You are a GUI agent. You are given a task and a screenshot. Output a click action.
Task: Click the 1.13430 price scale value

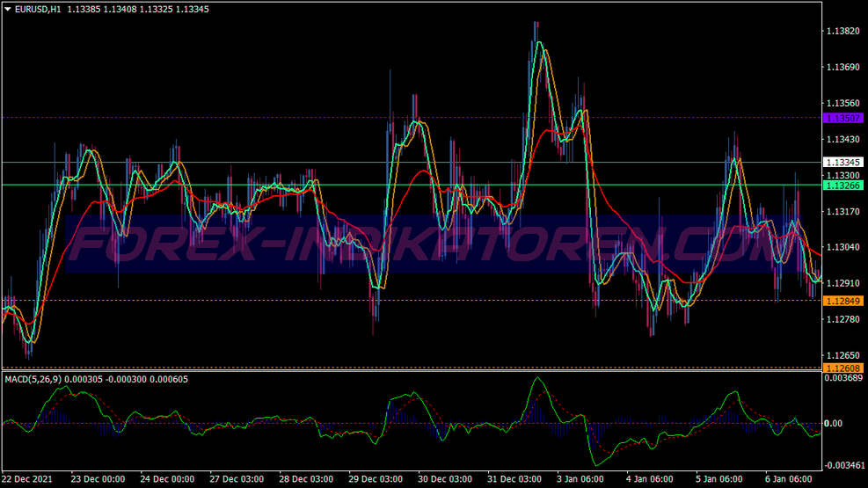coord(843,140)
